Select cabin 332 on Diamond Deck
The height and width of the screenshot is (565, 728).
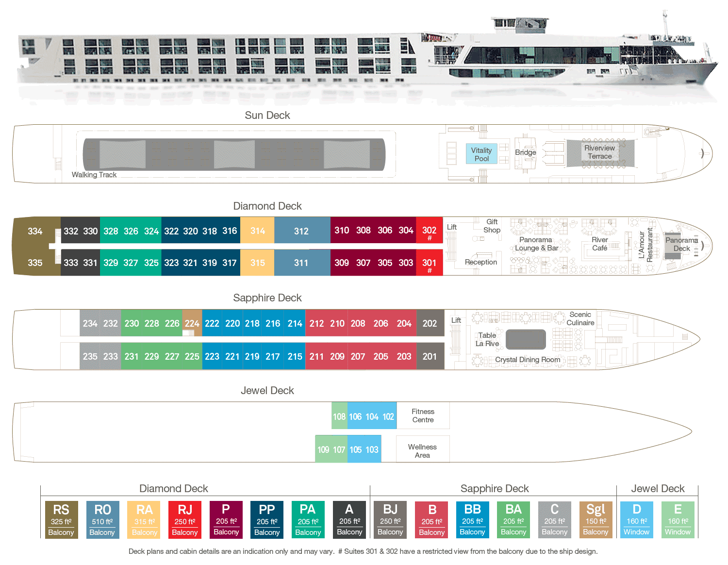point(71,231)
